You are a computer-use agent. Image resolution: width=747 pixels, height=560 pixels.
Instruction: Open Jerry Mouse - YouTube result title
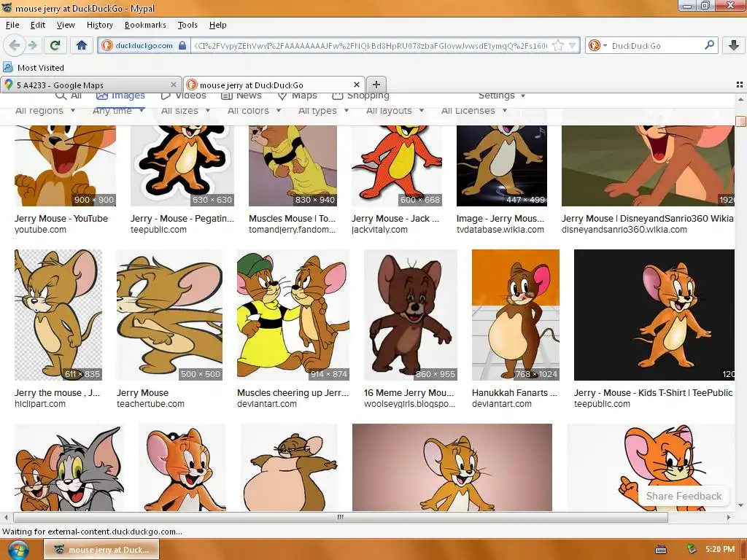click(x=61, y=218)
